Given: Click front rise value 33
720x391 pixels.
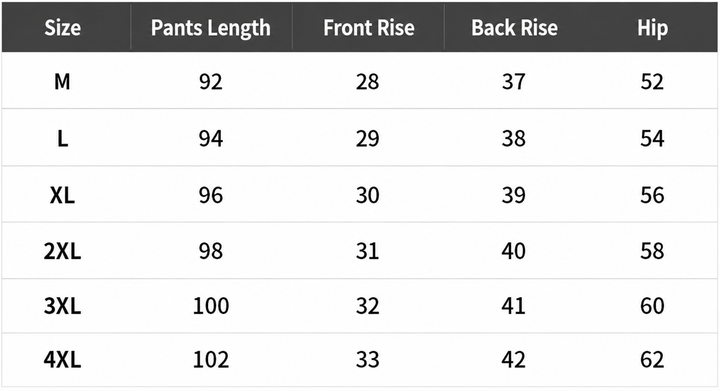Looking at the screenshot, I should (367, 359).
